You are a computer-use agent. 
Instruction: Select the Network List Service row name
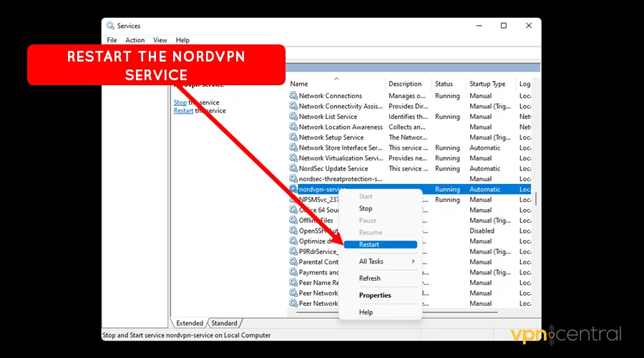click(328, 116)
